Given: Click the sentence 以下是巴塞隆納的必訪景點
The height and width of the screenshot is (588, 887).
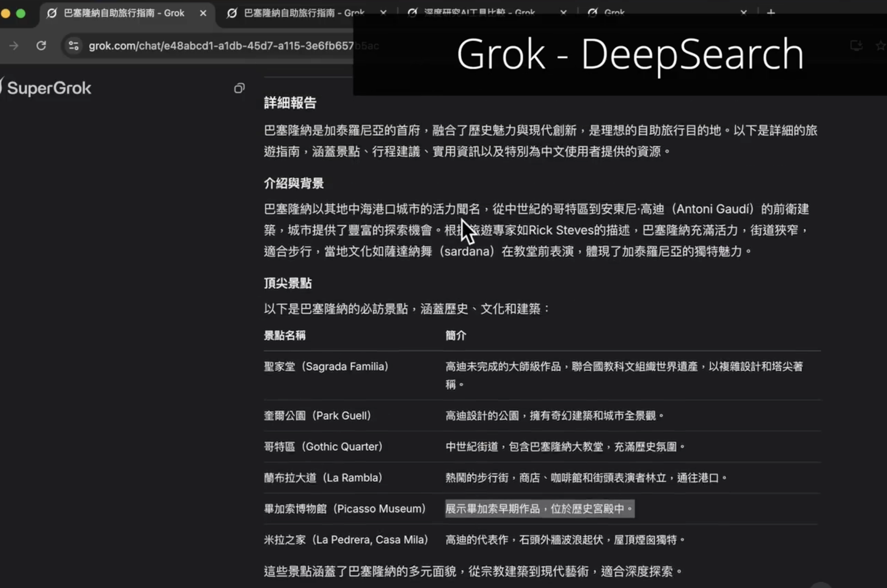Looking at the screenshot, I should 407,309.
